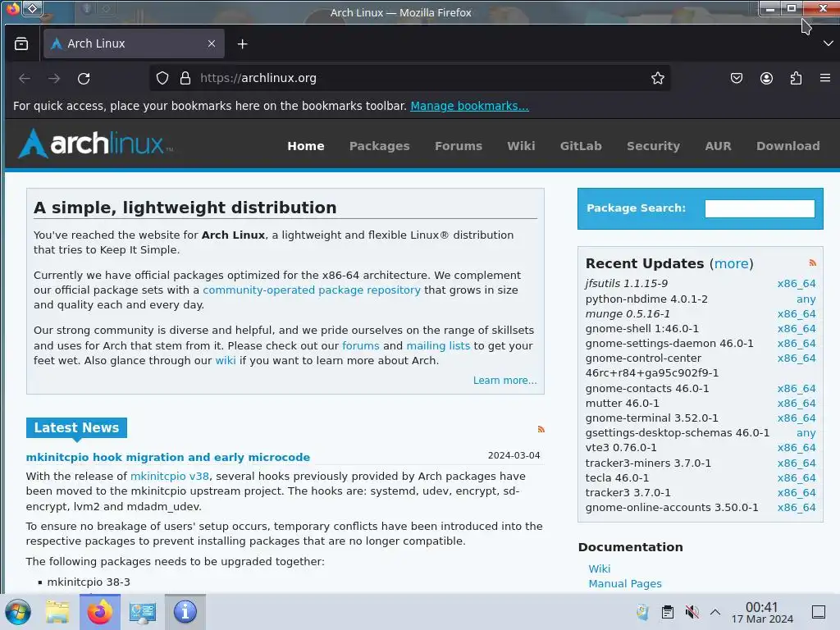Screen dimensions: 840x630
Task: Open extensions puzzle icon
Action: coord(796,78)
